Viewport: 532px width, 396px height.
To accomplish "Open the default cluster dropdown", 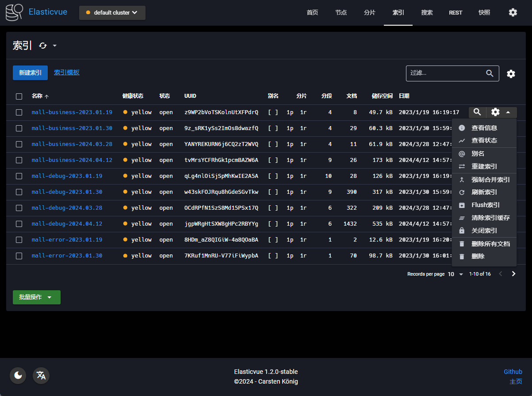I will tap(112, 13).
